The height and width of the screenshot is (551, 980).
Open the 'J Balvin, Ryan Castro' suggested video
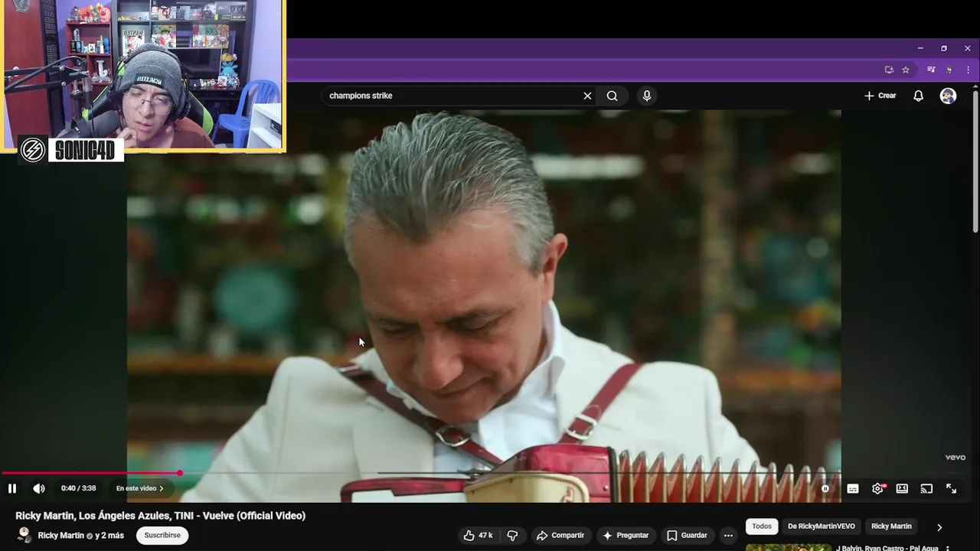click(x=887, y=548)
